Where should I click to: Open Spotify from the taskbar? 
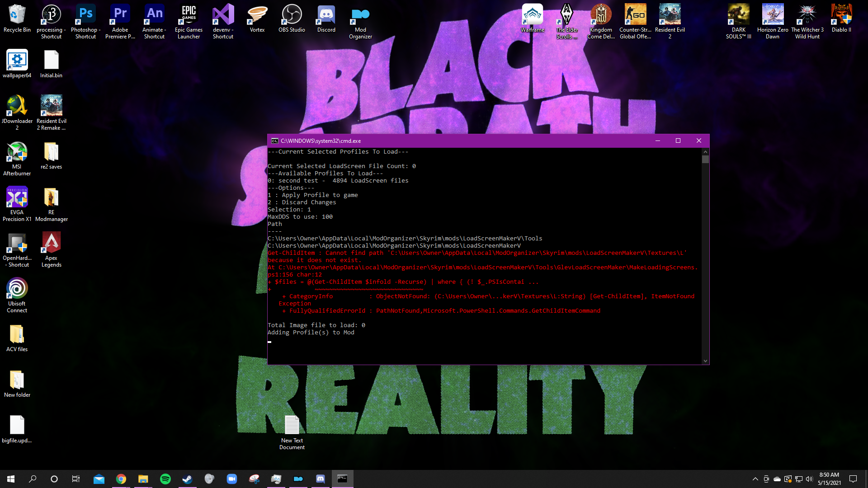165,479
